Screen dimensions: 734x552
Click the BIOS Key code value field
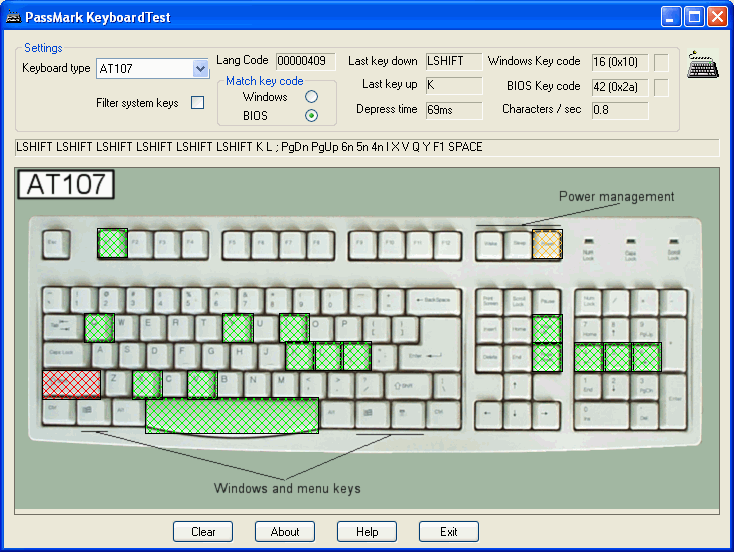620,87
